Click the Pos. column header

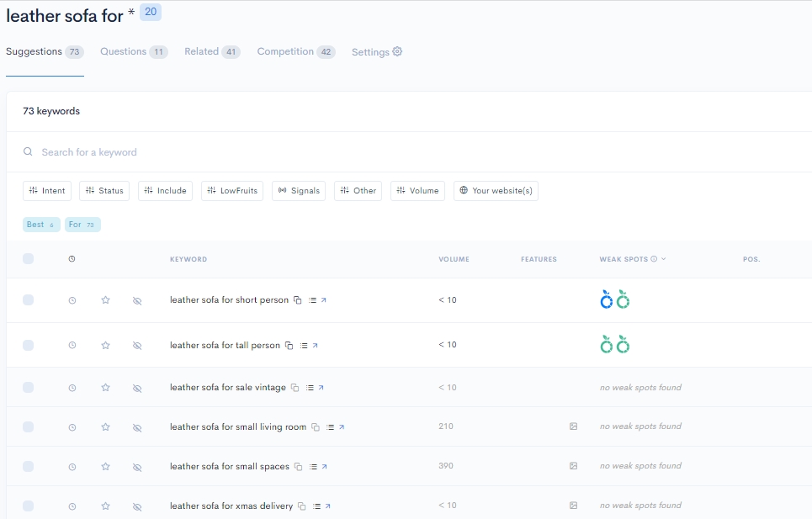751,259
